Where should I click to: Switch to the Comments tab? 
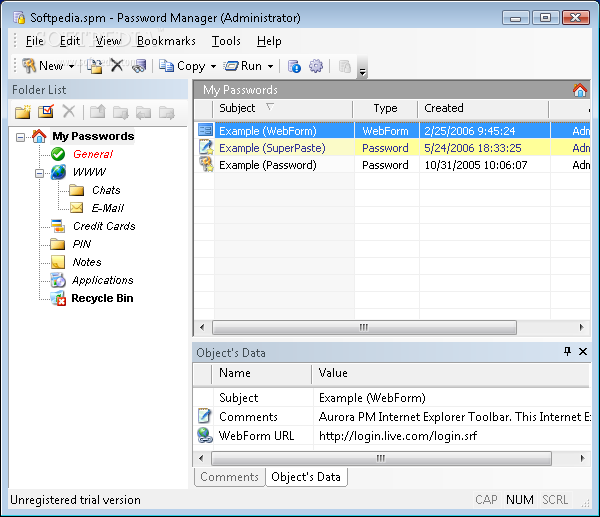(230, 477)
